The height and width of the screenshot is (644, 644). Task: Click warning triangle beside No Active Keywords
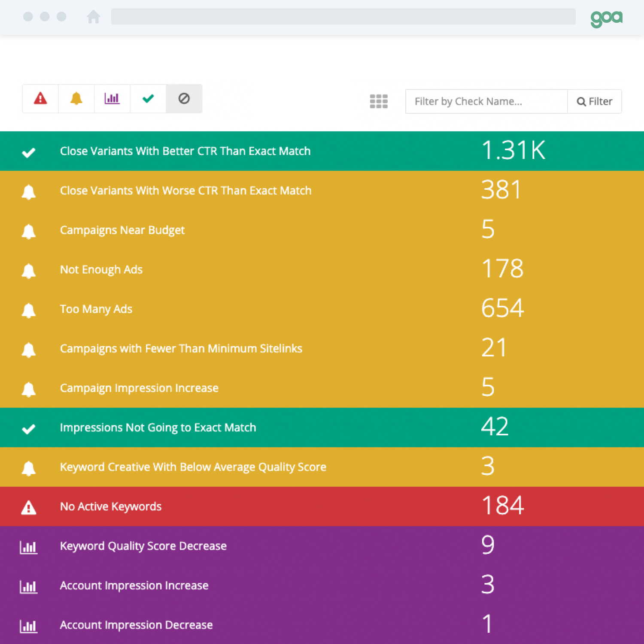29,507
